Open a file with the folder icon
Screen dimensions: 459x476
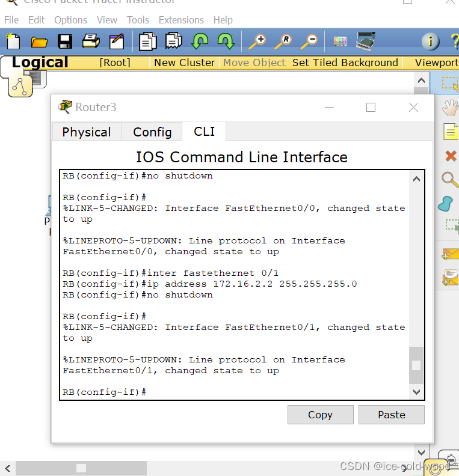click(39, 42)
